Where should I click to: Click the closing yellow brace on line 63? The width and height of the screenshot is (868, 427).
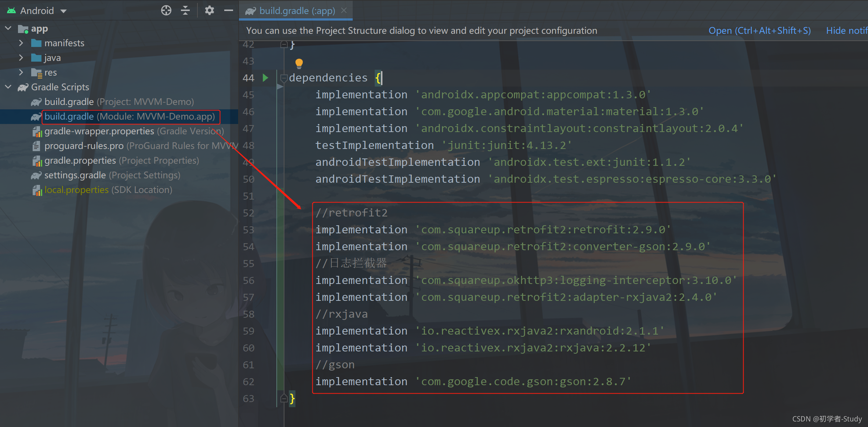click(292, 398)
